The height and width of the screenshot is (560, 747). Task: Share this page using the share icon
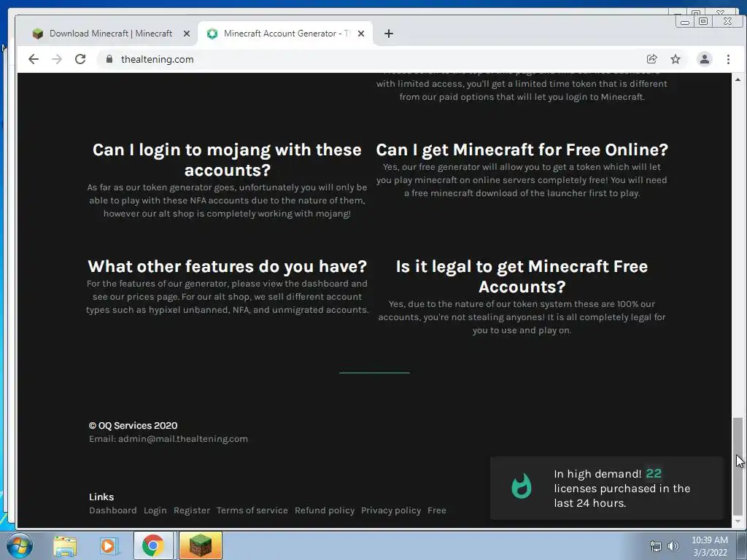click(x=651, y=59)
